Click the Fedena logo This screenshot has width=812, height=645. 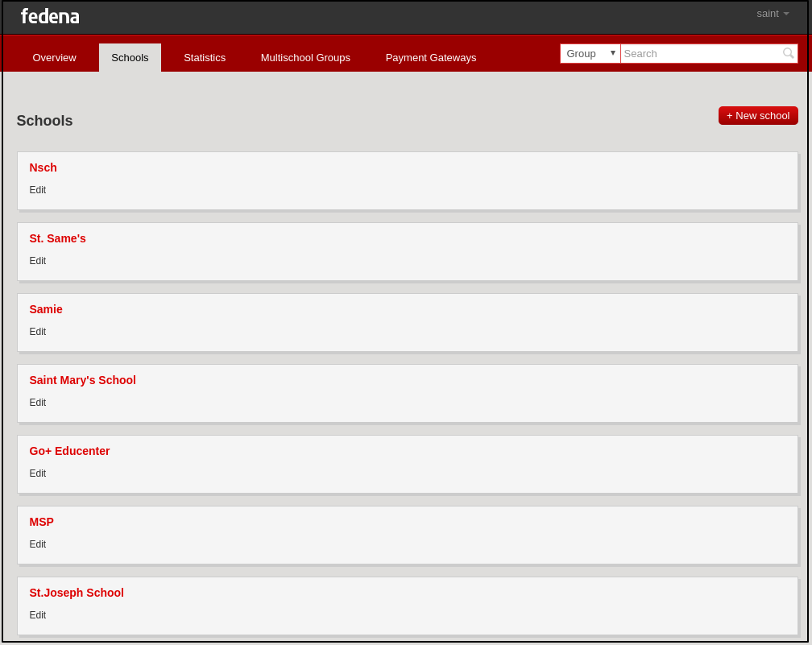50,16
